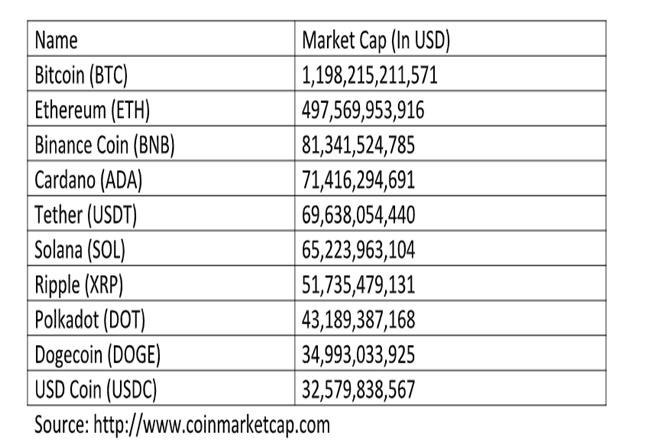Select the Bitcoin (BTC) cell
660x440 pixels.
pos(81,75)
